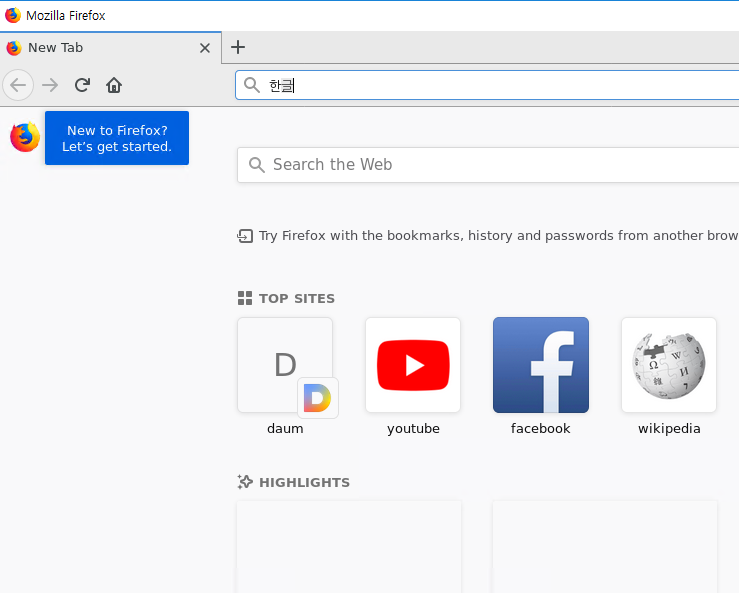739x593 pixels.
Task: Click the magnifier icon in the address bar
Action: pos(252,85)
